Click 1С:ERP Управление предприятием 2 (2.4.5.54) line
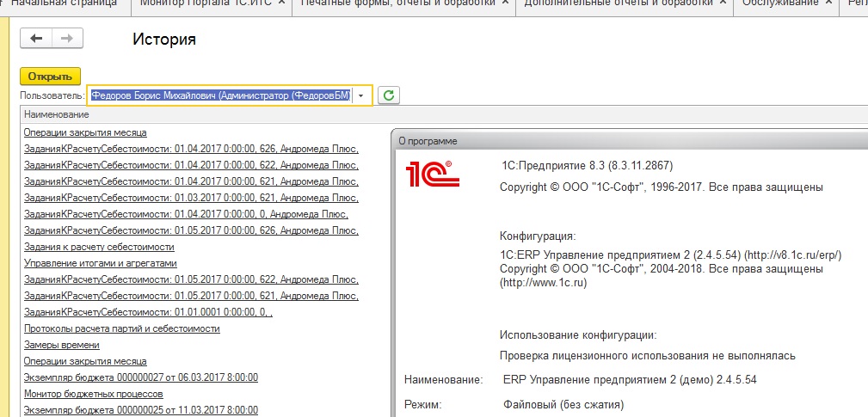The width and height of the screenshot is (868, 417). pyautogui.click(x=670, y=255)
